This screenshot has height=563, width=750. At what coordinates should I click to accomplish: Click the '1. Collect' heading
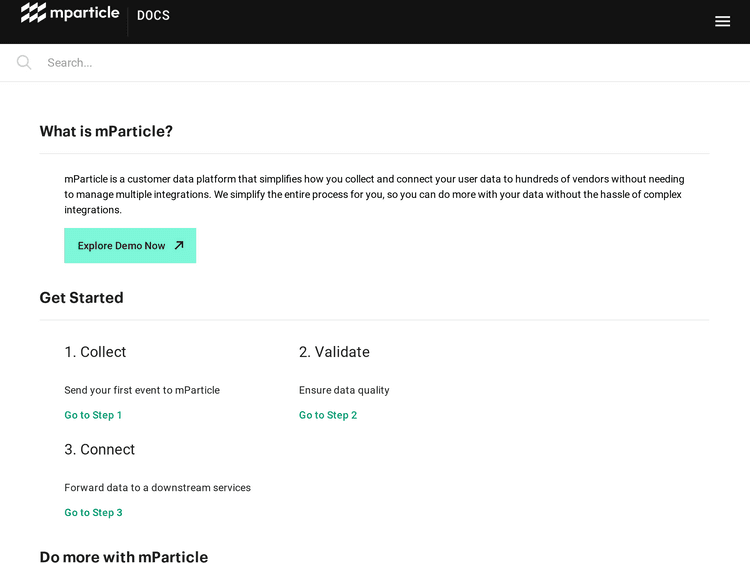tap(95, 352)
